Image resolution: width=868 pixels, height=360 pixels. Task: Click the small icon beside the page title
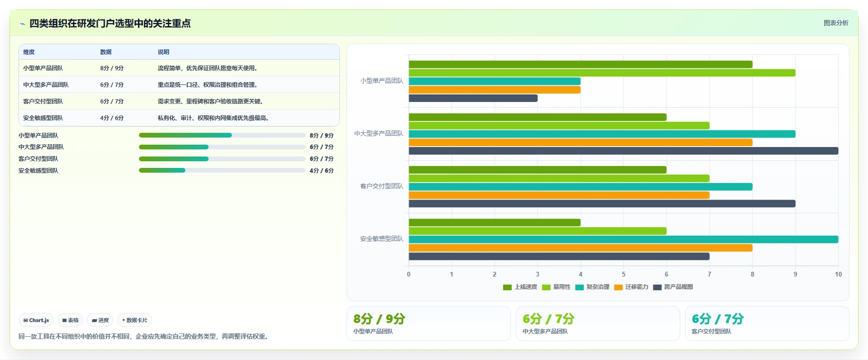[22, 24]
